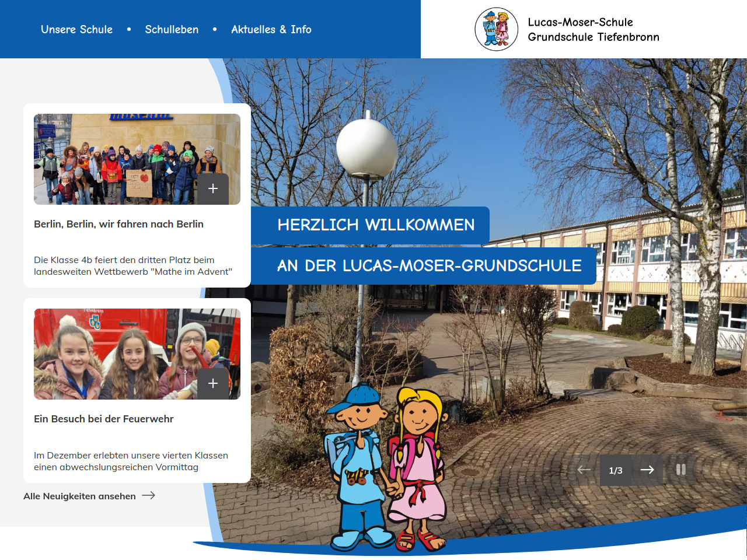The height and width of the screenshot is (560, 747).
Task: Click the 'Mathe im Advent' article description
Action: (x=133, y=266)
